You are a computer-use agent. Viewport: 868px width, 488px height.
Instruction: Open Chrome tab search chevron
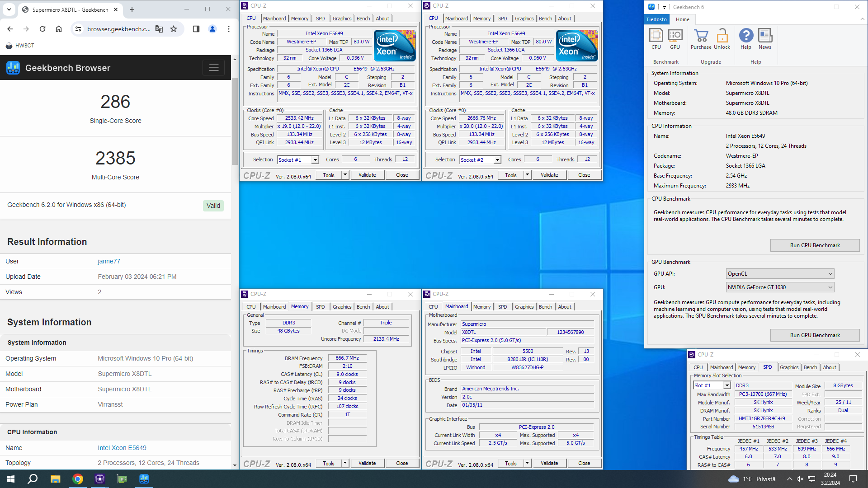click(9, 9)
